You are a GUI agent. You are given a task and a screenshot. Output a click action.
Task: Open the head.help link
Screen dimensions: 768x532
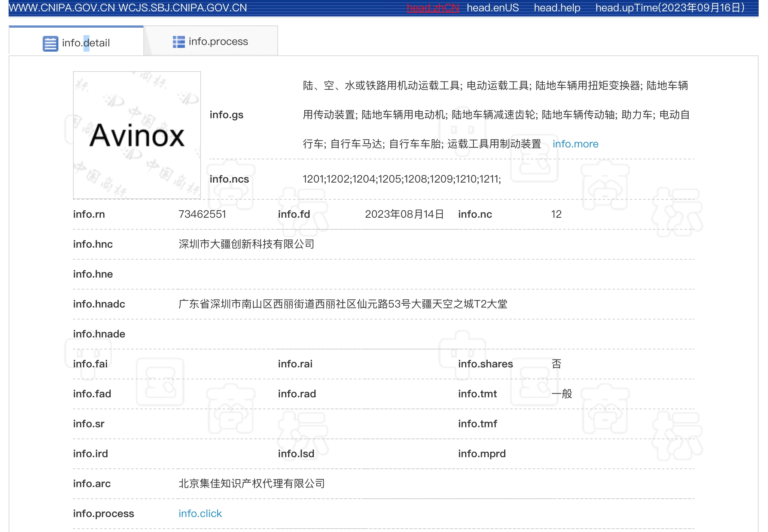(x=557, y=8)
